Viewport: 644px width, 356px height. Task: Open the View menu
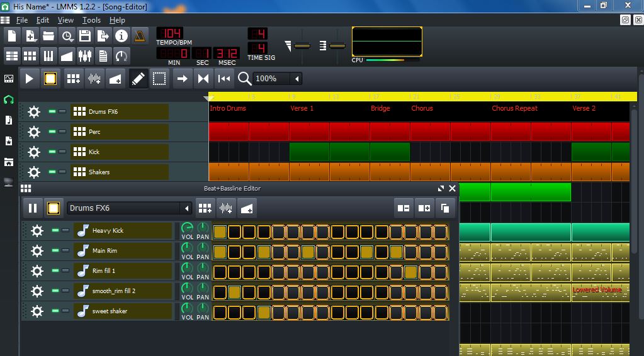[x=65, y=20]
